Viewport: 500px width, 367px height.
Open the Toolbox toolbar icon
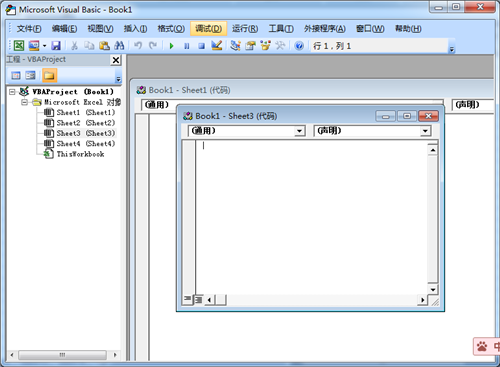pos(280,45)
